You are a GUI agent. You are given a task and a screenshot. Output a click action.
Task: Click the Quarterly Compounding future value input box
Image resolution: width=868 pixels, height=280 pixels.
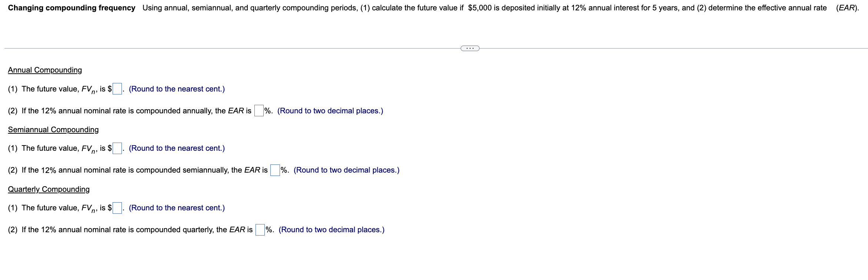[x=117, y=207]
